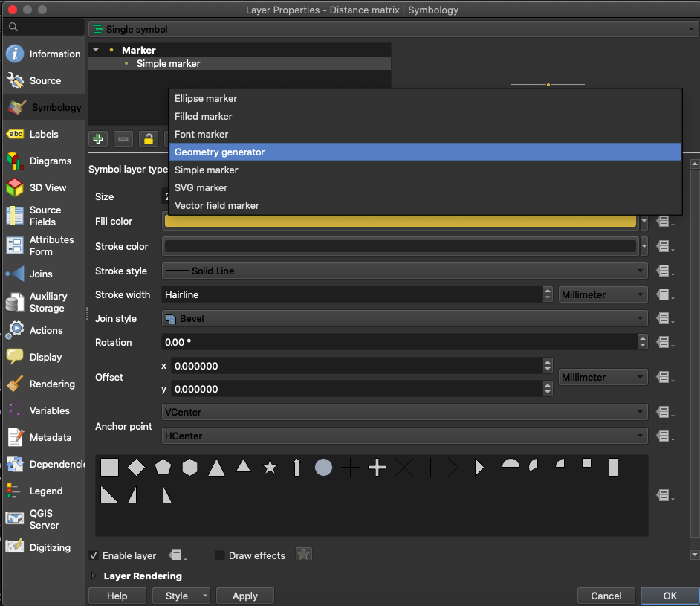The width and height of the screenshot is (700, 606).
Task: Open the 3D View sidebar section
Action: (x=47, y=188)
